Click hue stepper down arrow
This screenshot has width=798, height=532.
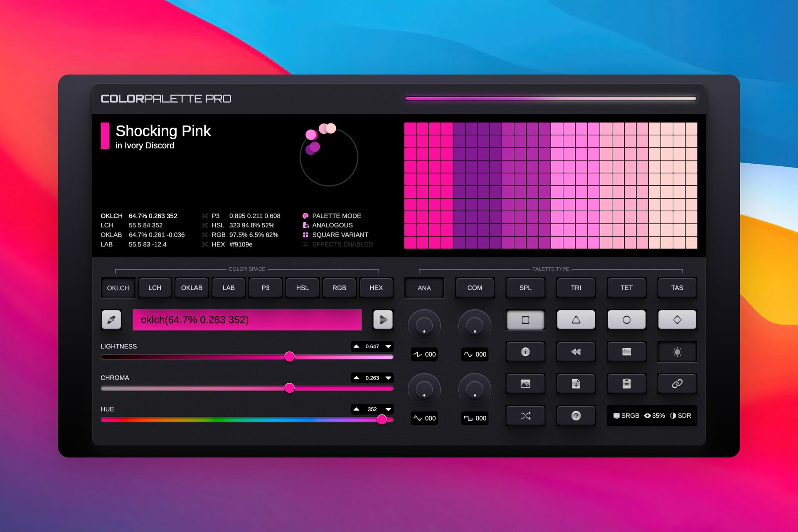point(388,409)
